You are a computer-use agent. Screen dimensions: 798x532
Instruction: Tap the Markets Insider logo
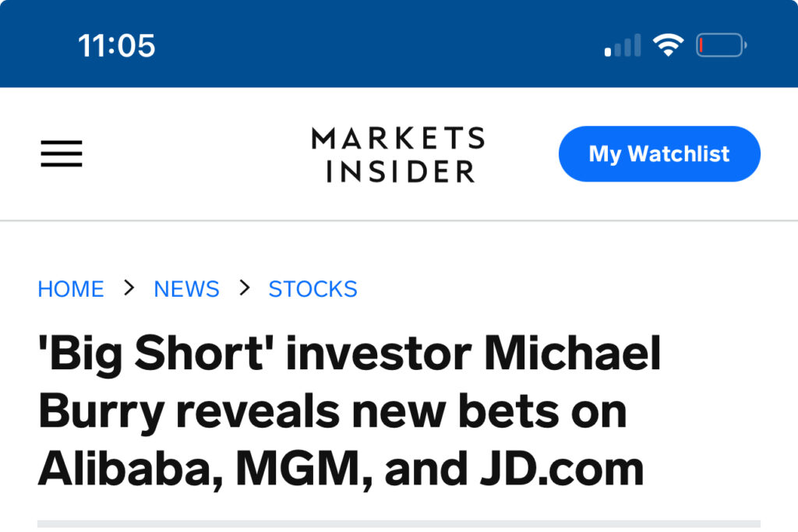coord(398,154)
